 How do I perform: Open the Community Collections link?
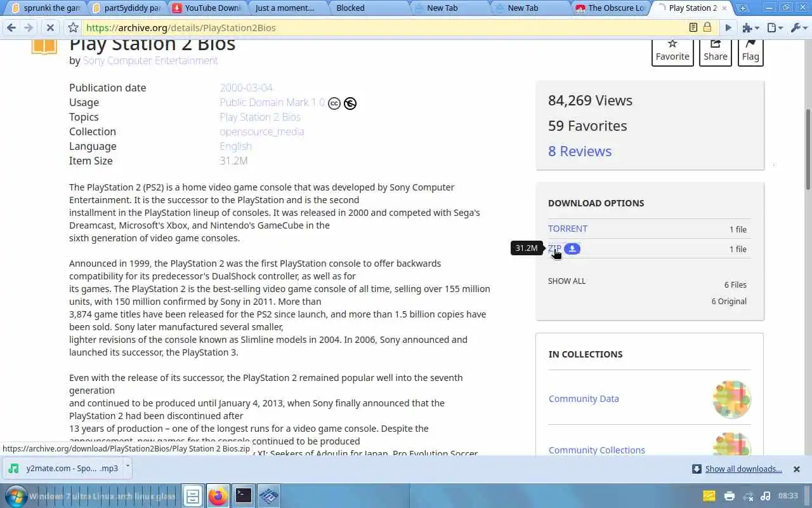(597, 450)
